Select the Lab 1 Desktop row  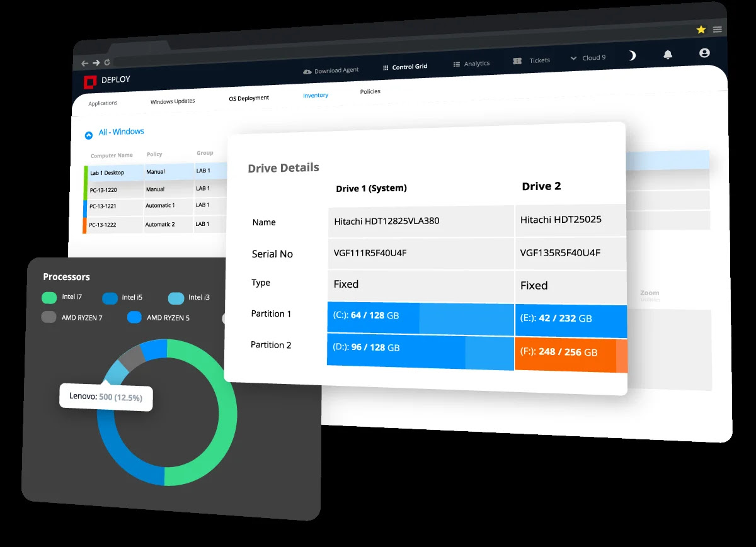click(156, 172)
